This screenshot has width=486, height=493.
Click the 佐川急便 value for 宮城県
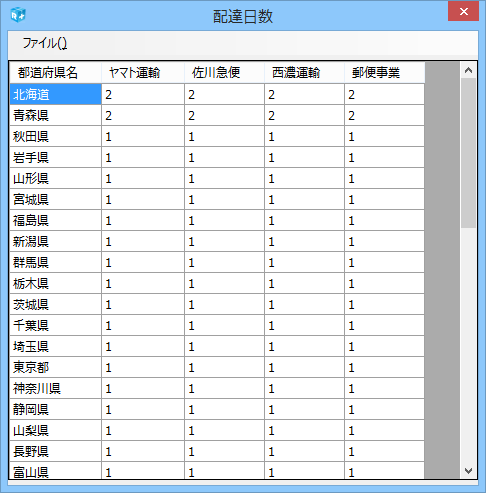click(x=224, y=199)
